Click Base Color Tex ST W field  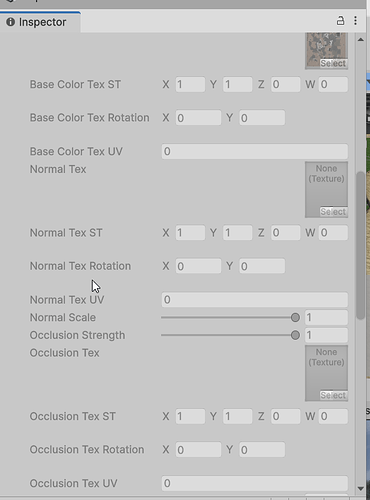pos(333,84)
